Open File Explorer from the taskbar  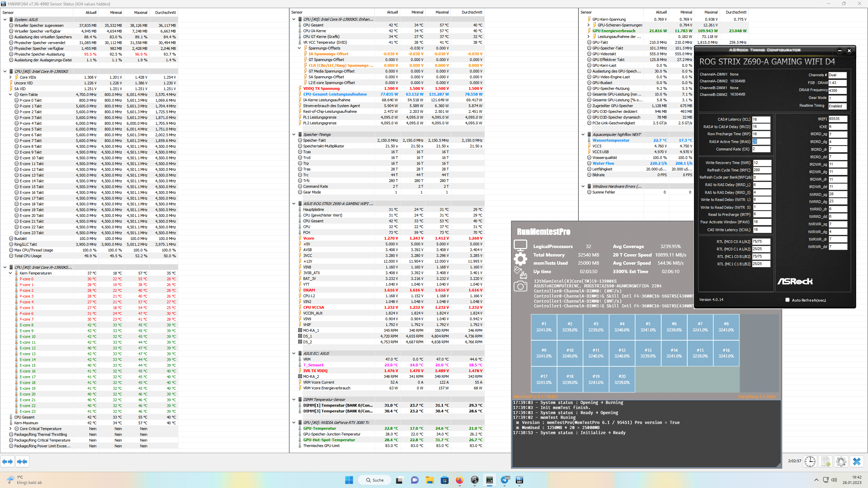pyautogui.click(x=430, y=480)
